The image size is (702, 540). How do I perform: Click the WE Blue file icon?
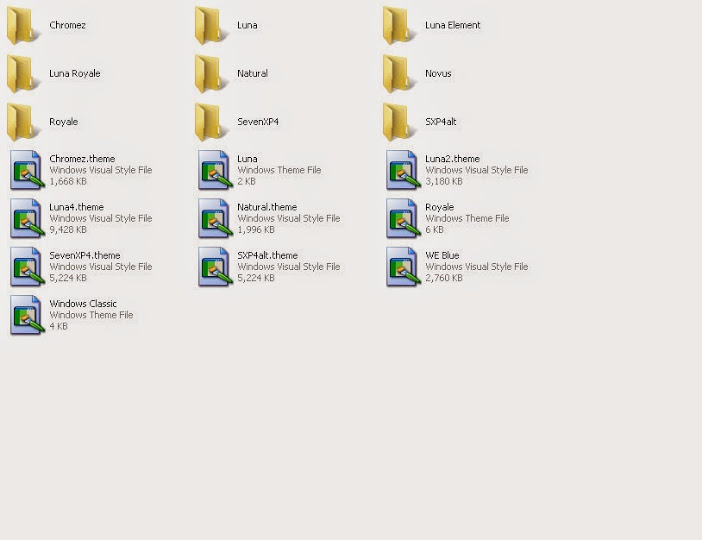point(403,266)
